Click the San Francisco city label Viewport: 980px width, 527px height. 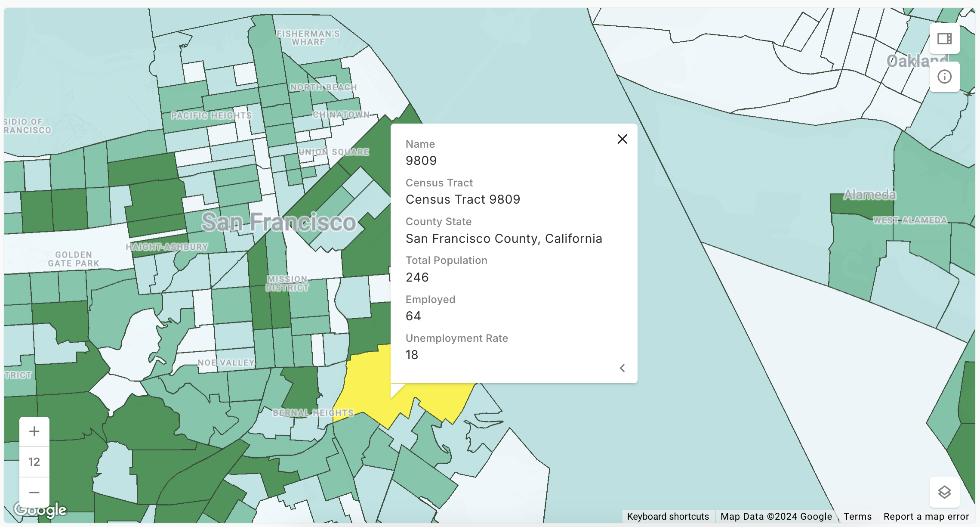click(x=278, y=222)
